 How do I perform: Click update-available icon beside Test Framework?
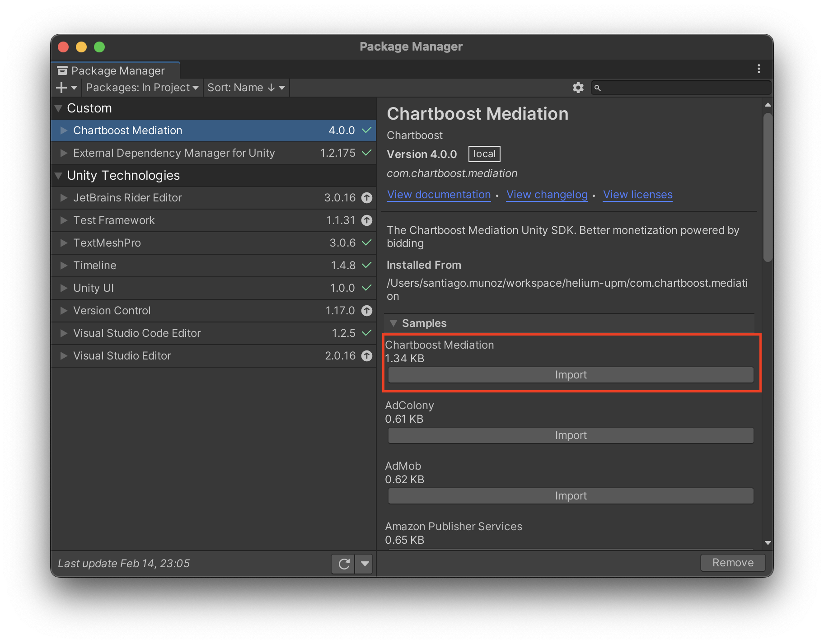pos(367,220)
